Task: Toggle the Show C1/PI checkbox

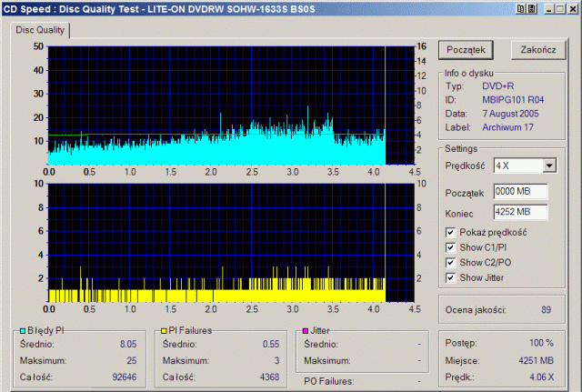Action: click(450, 247)
